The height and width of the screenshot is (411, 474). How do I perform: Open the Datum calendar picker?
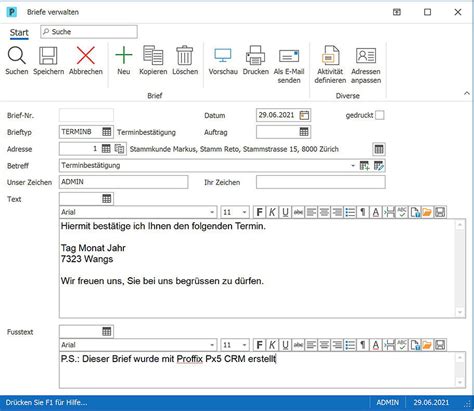pyautogui.click(x=304, y=115)
